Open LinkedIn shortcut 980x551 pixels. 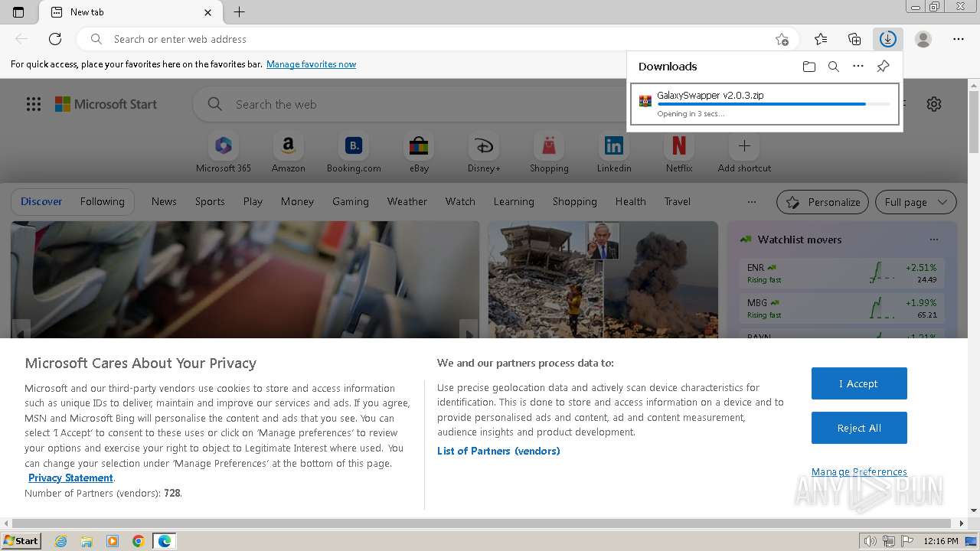pos(614,153)
